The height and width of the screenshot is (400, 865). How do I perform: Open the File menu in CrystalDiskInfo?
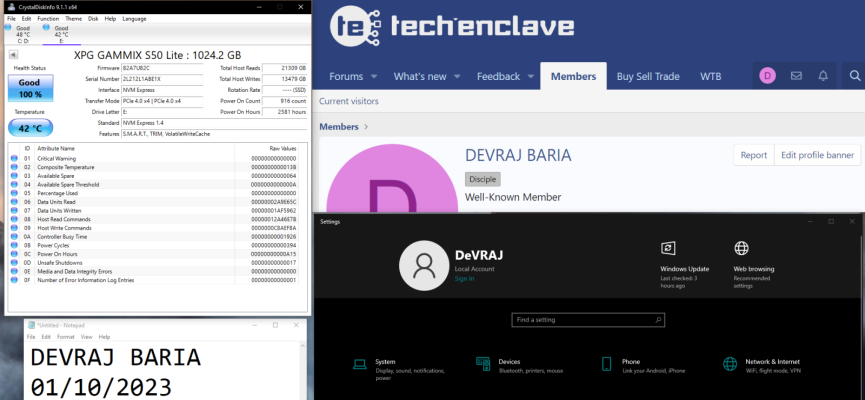tap(12, 18)
